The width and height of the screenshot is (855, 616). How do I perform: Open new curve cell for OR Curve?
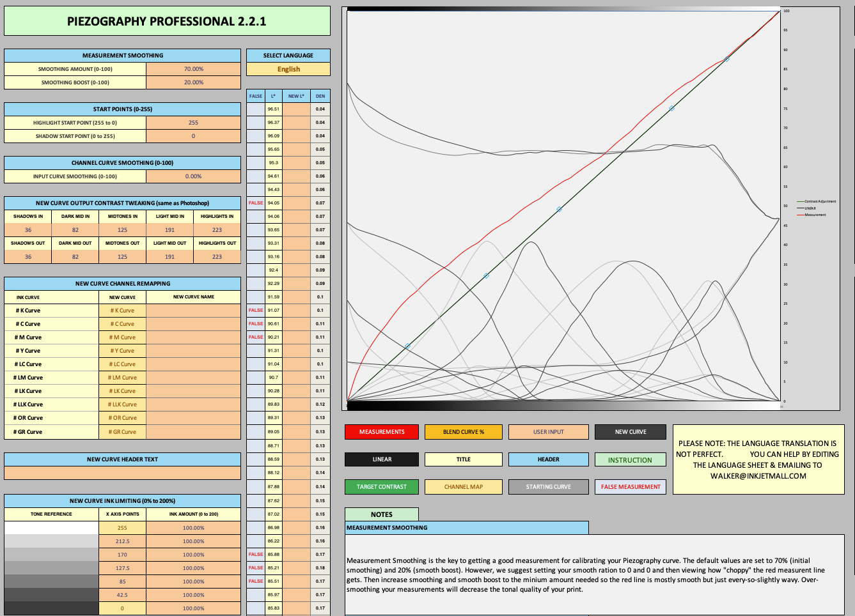(122, 418)
